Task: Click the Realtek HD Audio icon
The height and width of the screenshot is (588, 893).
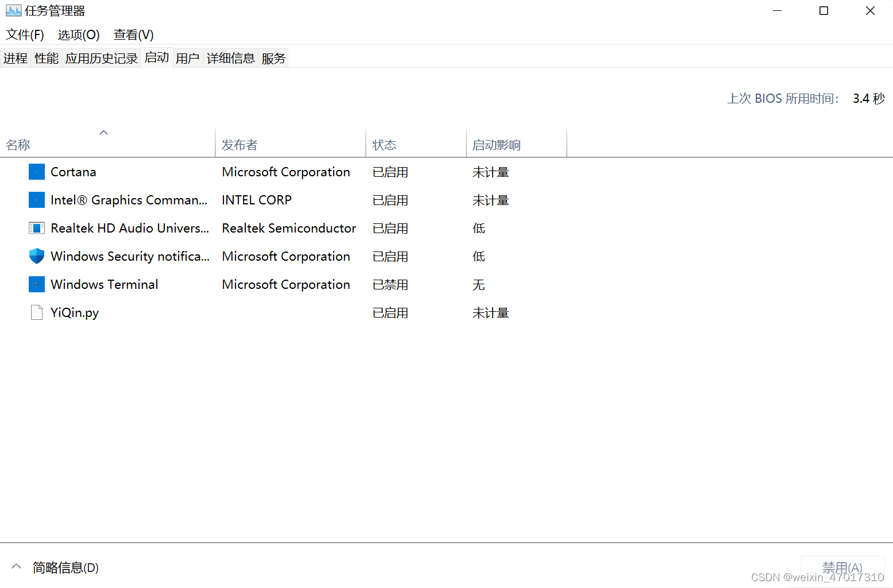Action: [37, 228]
